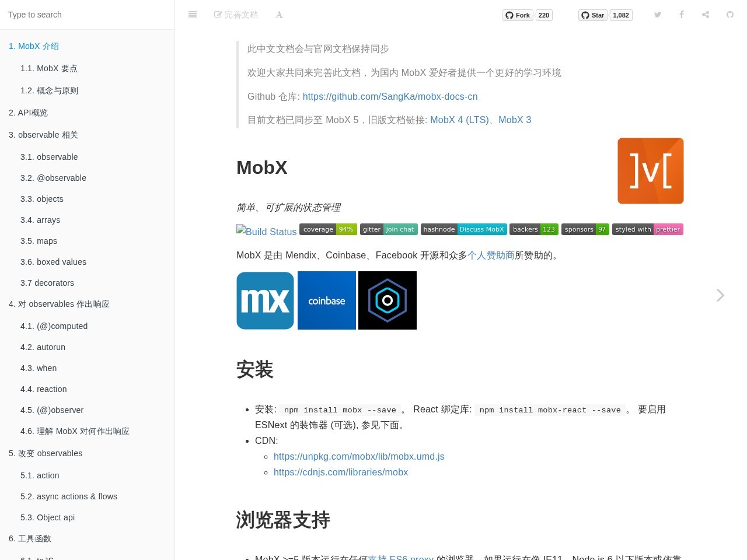Open 2. API概览 chapter

(x=88, y=113)
